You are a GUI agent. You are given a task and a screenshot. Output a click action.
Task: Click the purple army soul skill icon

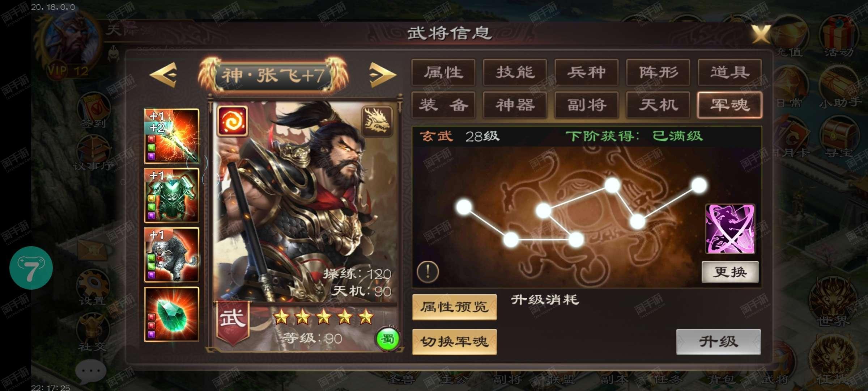(x=730, y=229)
